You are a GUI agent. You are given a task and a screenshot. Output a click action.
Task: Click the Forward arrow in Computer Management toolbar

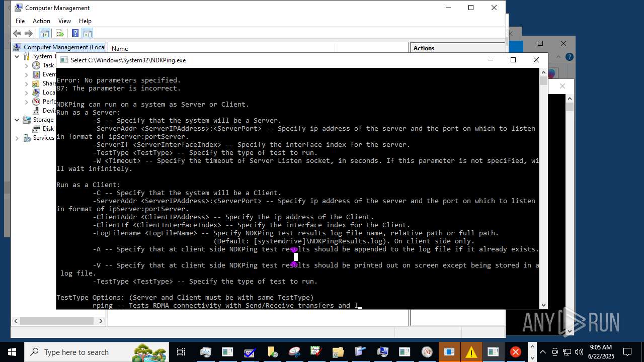[29, 34]
